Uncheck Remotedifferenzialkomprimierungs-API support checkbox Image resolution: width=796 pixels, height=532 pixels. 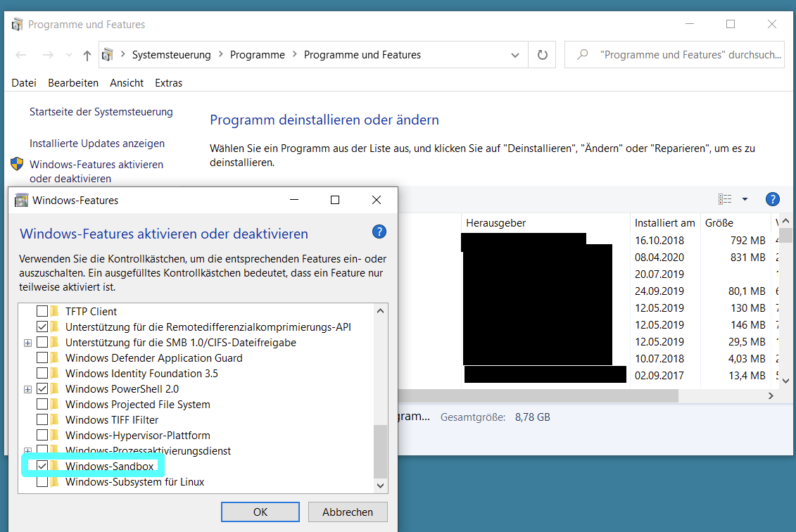point(42,327)
